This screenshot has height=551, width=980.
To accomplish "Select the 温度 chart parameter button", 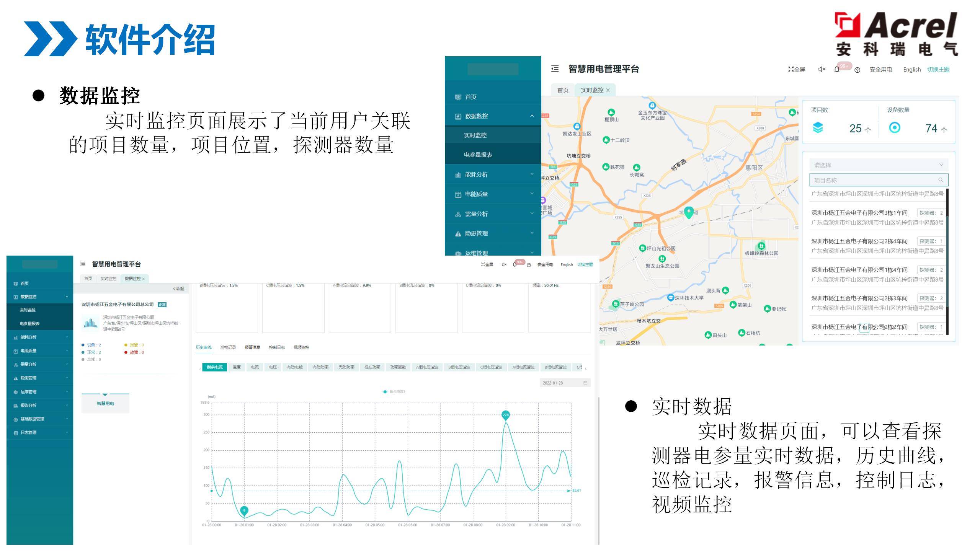I will tap(237, 367).
